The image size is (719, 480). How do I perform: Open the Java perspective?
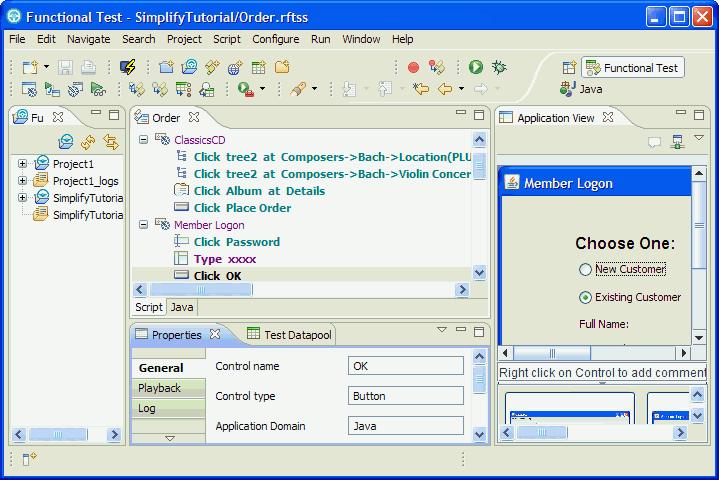(581, 89)
